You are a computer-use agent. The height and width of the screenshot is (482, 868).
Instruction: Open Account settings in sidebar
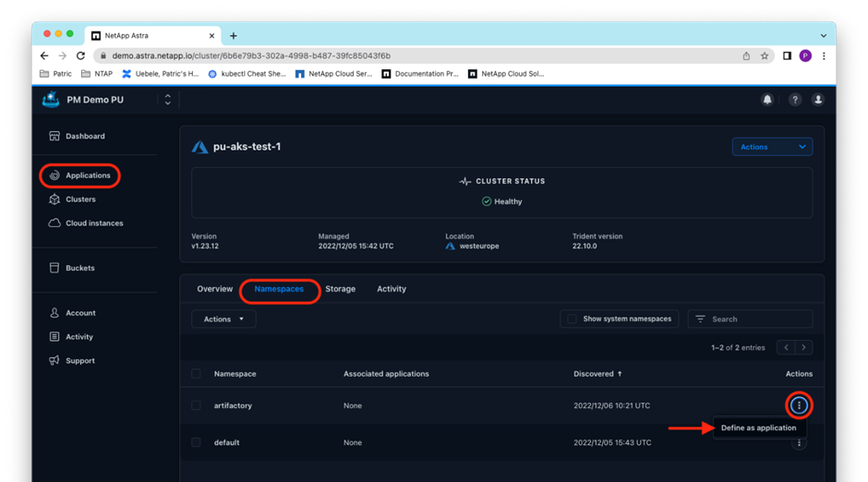pyautogui.click(x=73, y=313)
